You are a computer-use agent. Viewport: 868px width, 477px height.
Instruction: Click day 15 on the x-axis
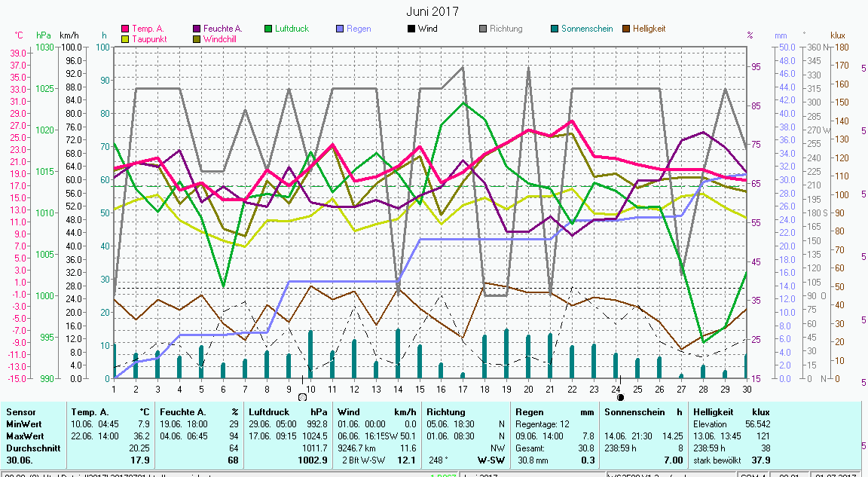[x=420, y=389]
